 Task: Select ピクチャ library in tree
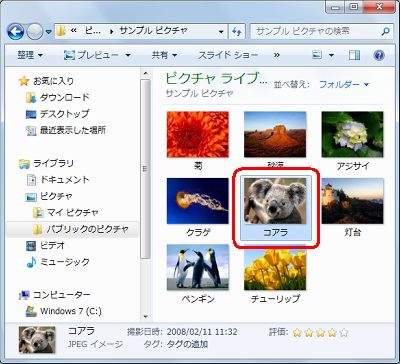[x=56, y=196]
